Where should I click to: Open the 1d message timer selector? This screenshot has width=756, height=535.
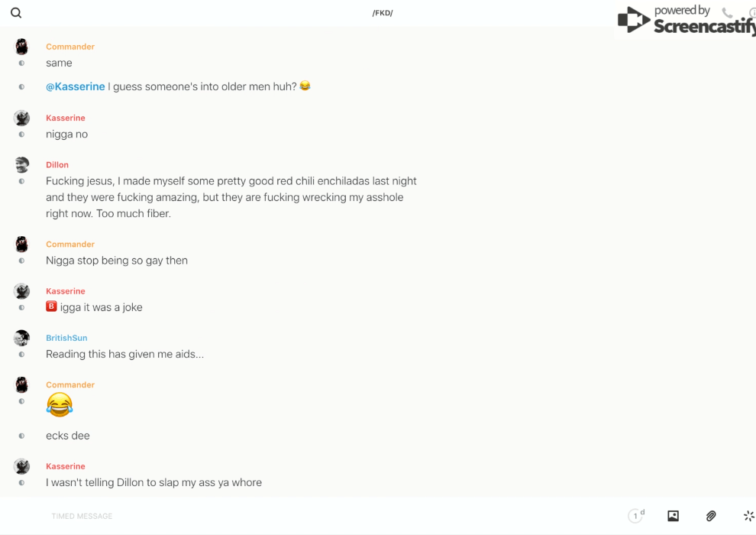pyautogui.click(x=636, y=516)
